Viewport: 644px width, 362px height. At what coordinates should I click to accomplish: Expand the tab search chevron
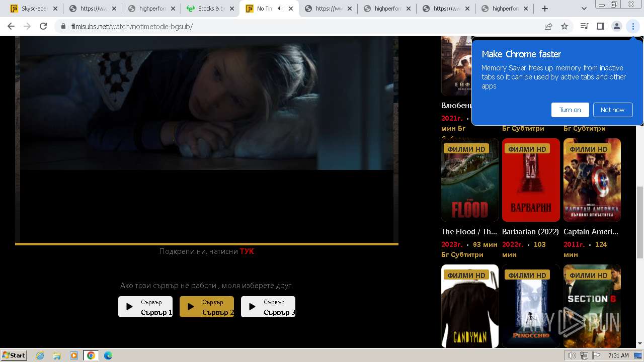(x=584, y=9)
